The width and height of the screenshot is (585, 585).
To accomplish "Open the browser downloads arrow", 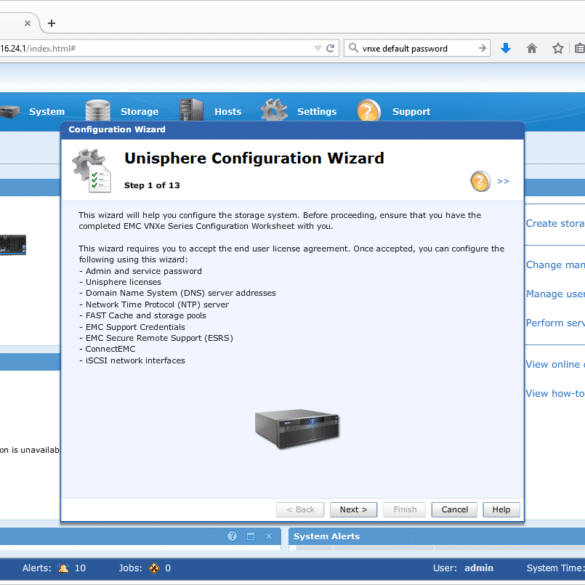I will (506, 48).
